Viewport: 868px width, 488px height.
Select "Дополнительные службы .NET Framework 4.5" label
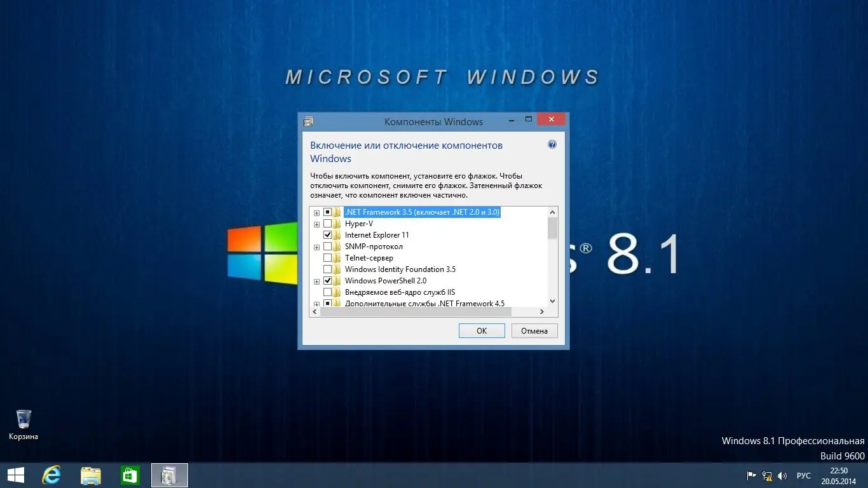pos(424,304)
